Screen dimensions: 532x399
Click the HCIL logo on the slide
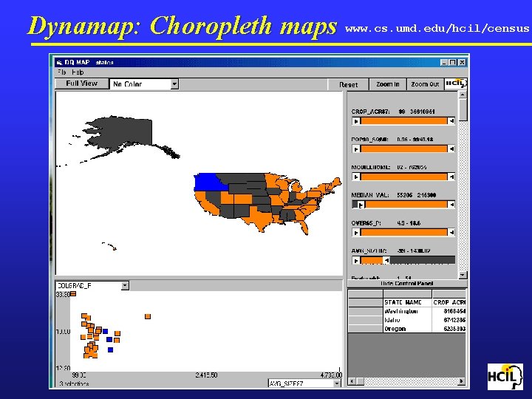[505, 377]
